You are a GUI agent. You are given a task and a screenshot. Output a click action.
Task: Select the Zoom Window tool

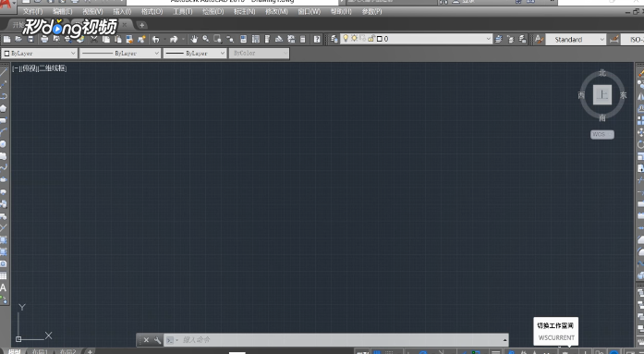click(218, 39)
